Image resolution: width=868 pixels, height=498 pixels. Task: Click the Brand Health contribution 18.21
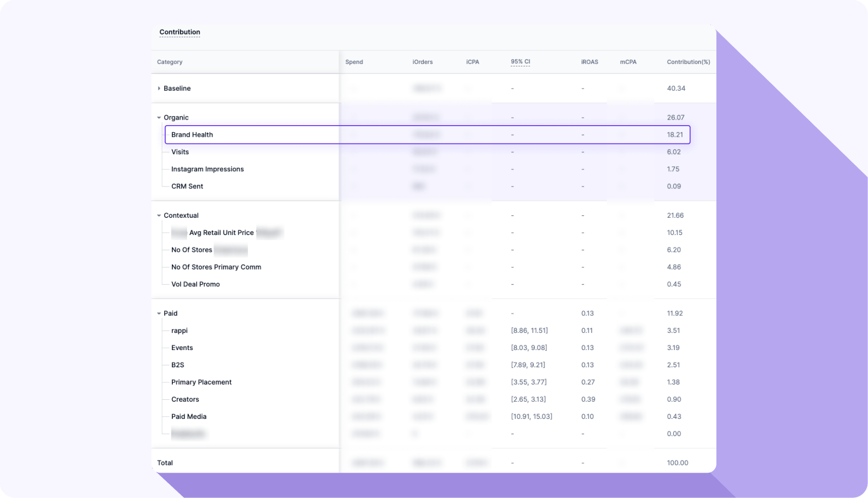pos(675,135)
